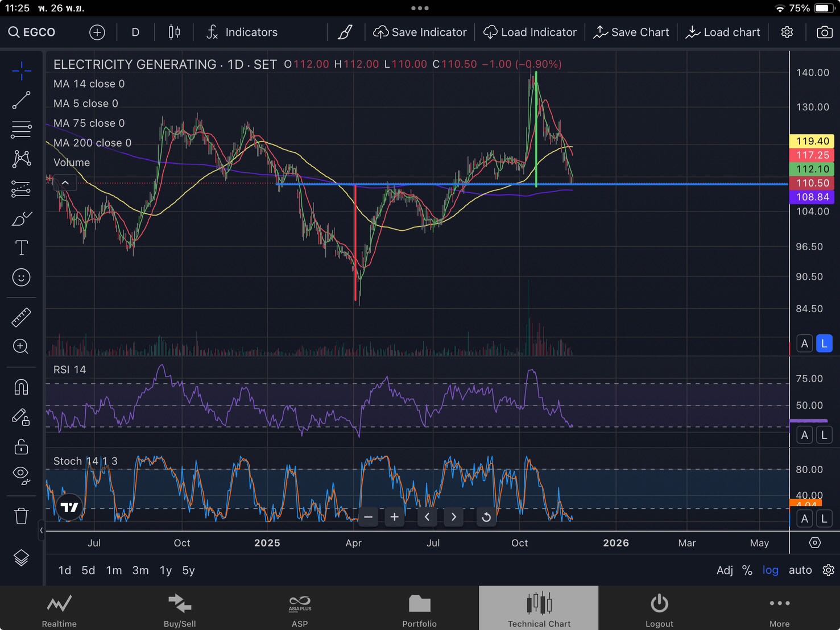Take a chart snapshot with camera icon
Screen dimensions: 840x630
(825, 32)
